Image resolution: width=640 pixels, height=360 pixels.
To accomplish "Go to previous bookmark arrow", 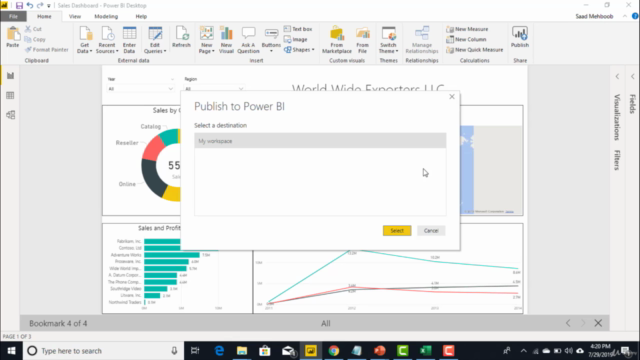I will [568, 323].
